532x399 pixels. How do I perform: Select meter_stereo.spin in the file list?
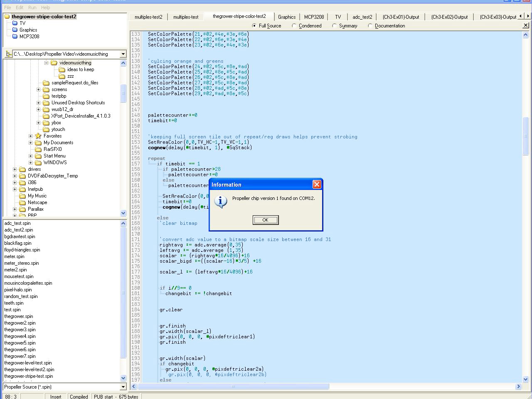tap(22, 263)
